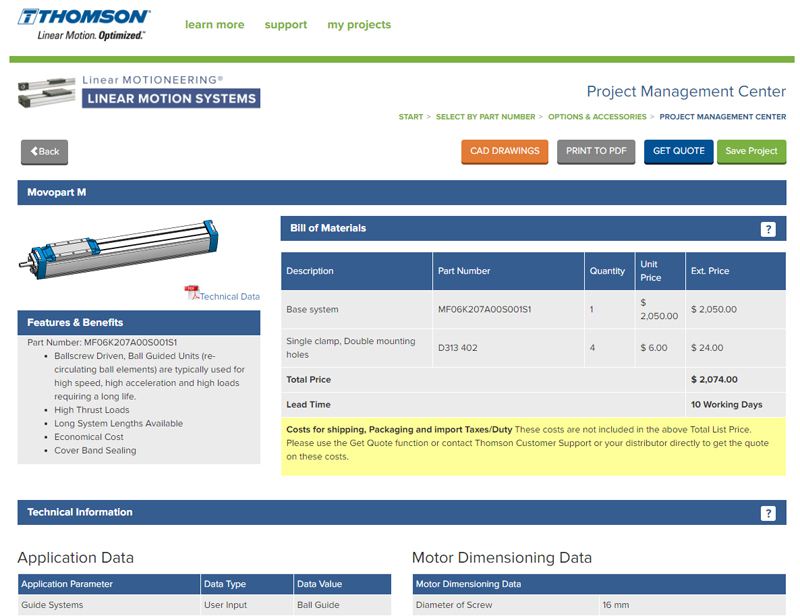Click PRINT TO PDF
This screenshot has width=800, height=616.
coord(596,152)
